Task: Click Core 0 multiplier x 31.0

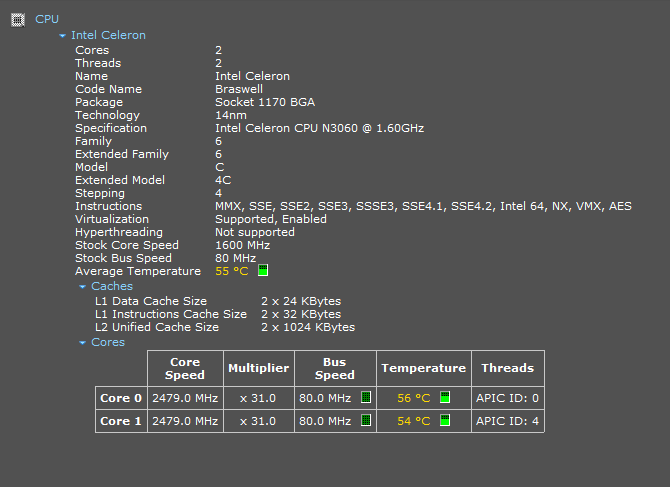Action: 258,398
